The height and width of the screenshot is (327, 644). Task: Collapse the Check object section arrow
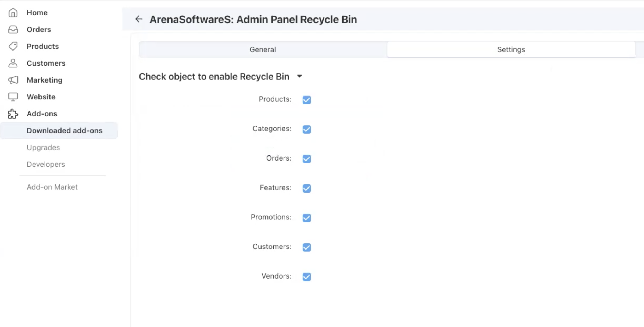[299, 76]
